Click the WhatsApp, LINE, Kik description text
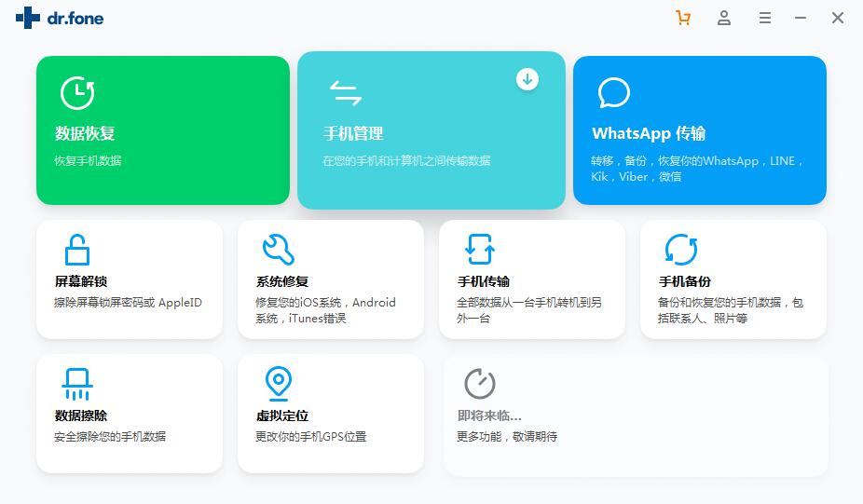Viewport: 863px width, 504px height. [x=697, y=169]
